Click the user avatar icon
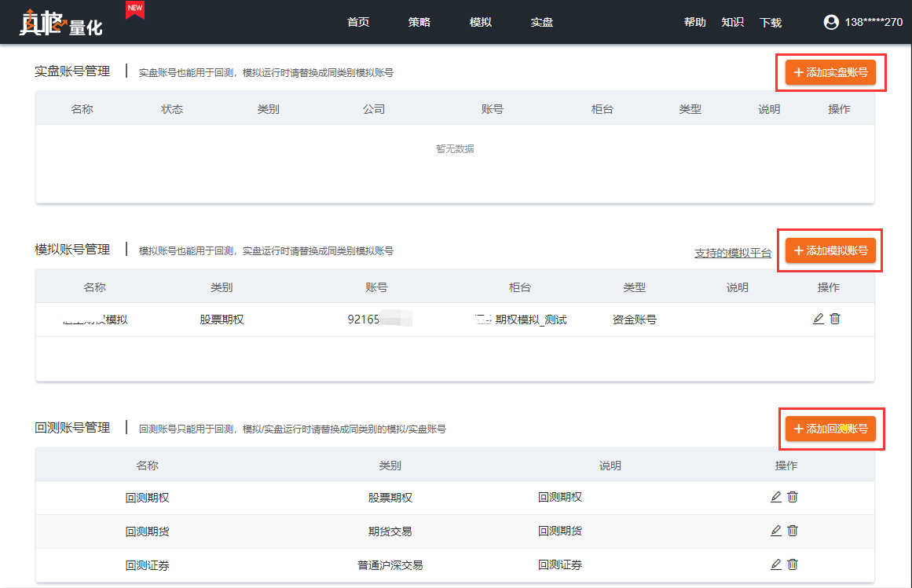The width and height of the screenshot is (912, 588). coord(831,22)
